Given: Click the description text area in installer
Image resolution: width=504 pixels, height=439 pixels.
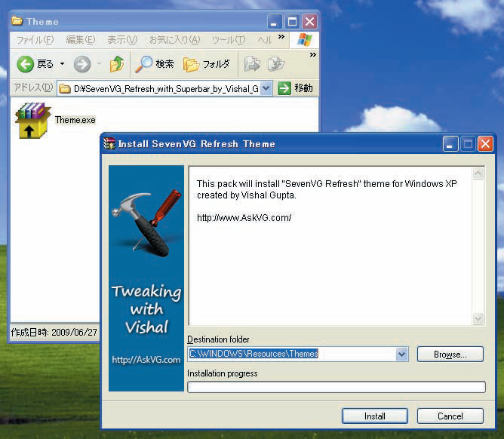Looking at the screenshot, I should (330, 246).
